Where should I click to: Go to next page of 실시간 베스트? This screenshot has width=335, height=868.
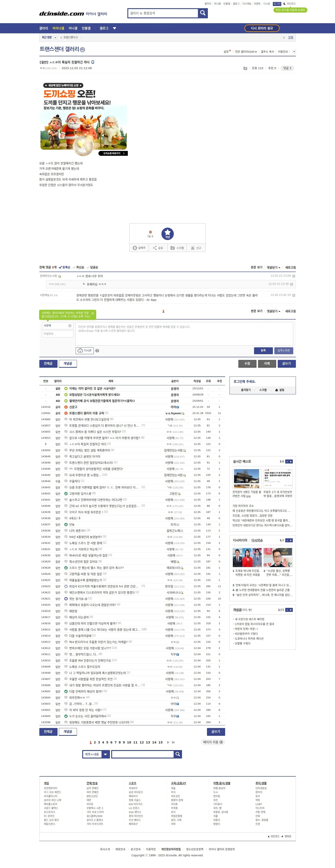(291, 461)
